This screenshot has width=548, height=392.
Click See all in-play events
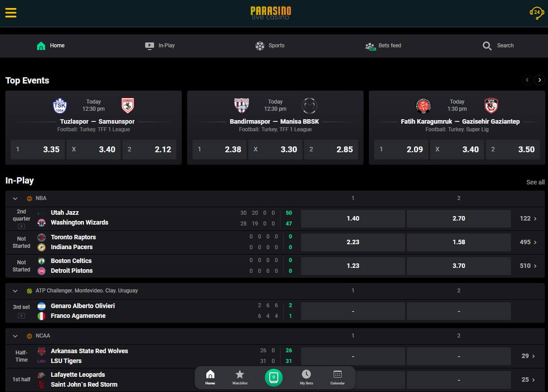(x=535, y=182)
